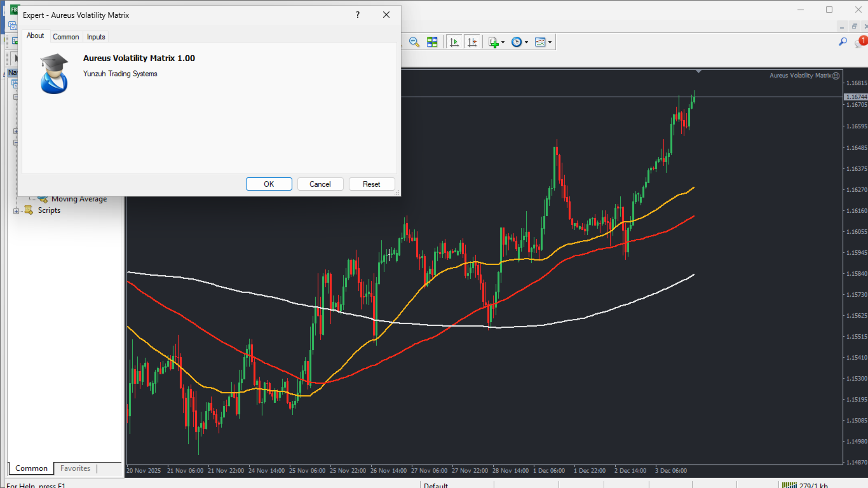Click the 279/1 kb traffic indicator
Image resolution: width=868 pixels, height=488 pixels.
click(x=812, y=486)
